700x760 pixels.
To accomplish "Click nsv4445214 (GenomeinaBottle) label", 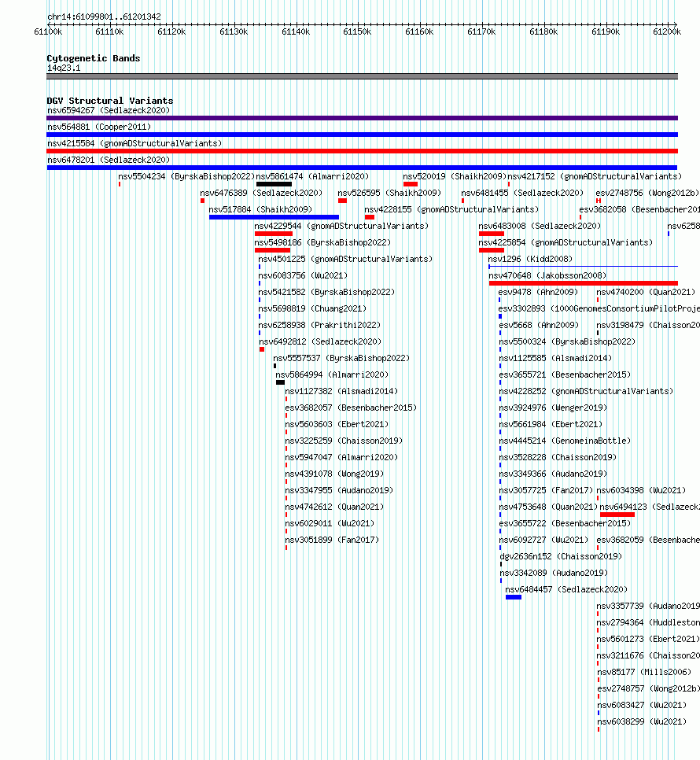I will (x=565, y=440).
